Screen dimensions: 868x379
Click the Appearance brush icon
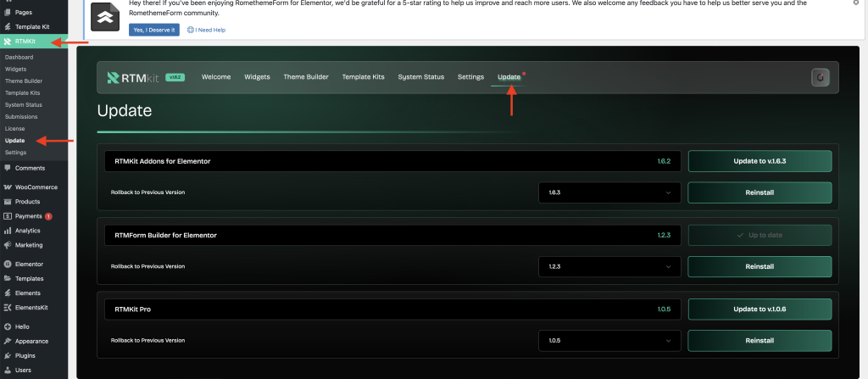[x=7, y=342]
